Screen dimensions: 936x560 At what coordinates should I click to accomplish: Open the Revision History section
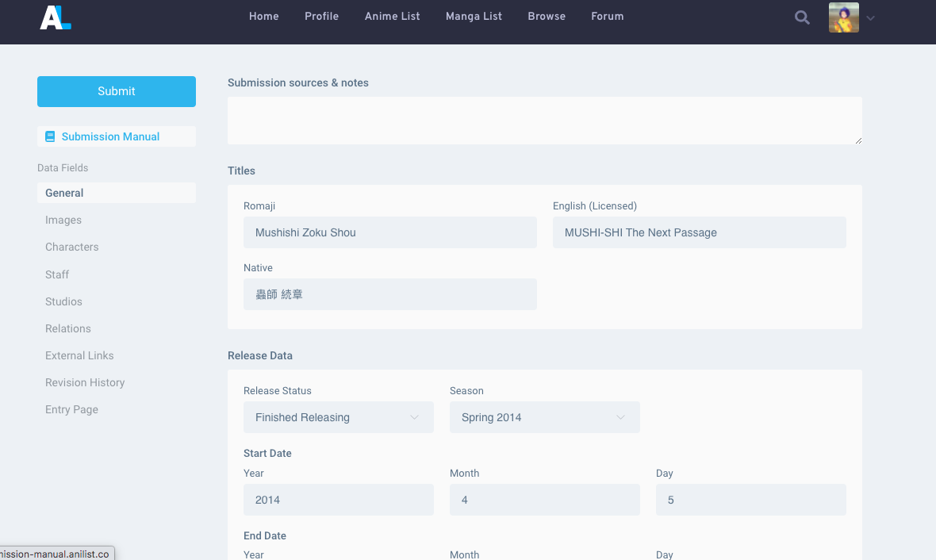point(85,382)
